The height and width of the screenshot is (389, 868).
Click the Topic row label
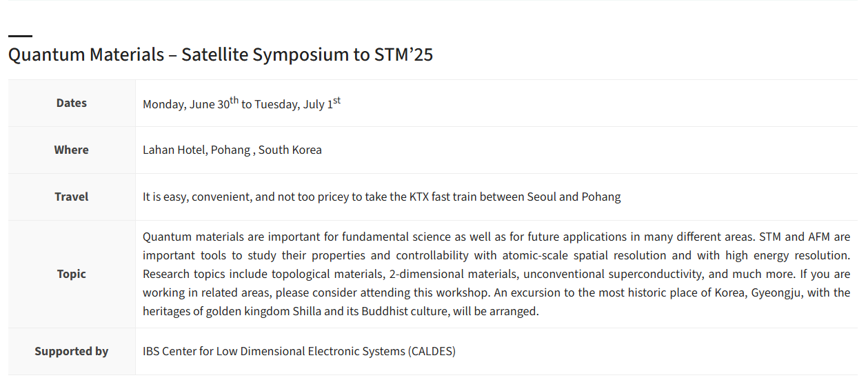72,274
